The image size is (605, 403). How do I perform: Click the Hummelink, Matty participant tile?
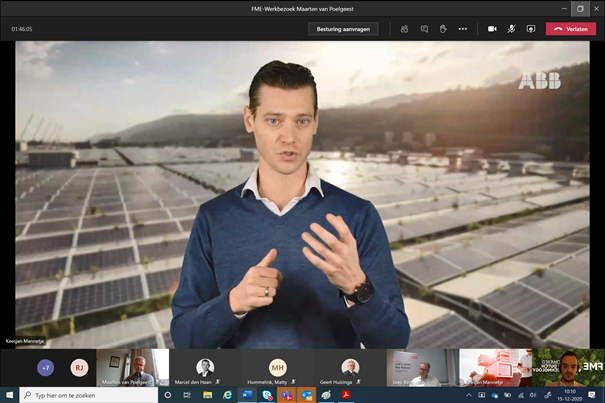click(x=277, y=368)
